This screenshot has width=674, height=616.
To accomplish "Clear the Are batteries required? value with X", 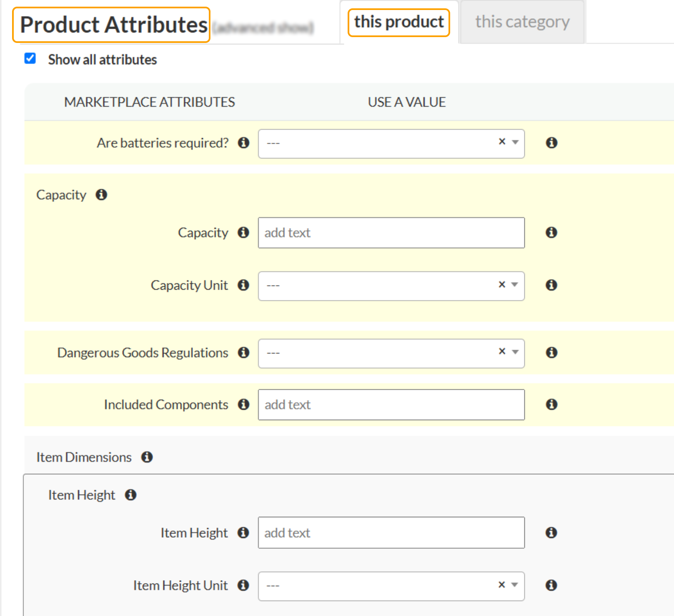I will 502,142.
